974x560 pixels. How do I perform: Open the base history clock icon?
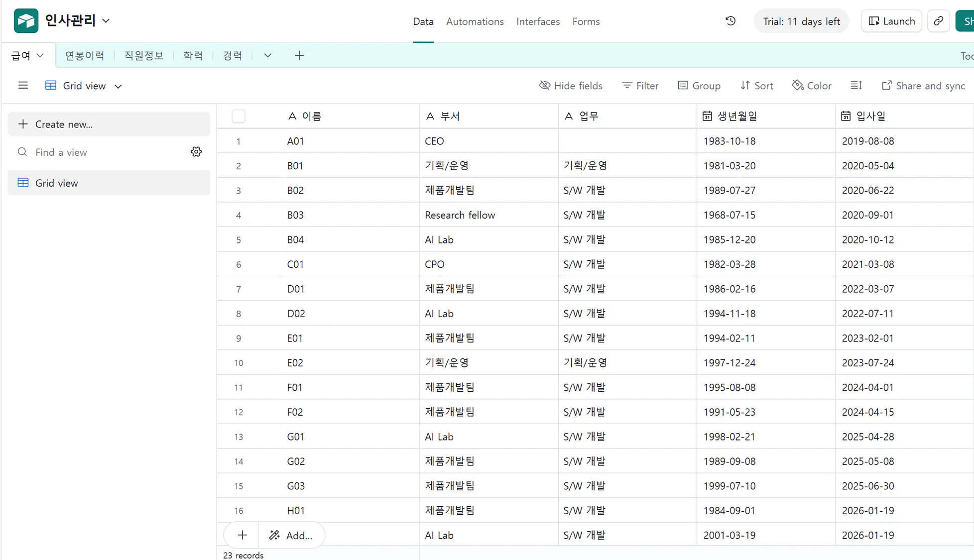[x=730, y=21]
